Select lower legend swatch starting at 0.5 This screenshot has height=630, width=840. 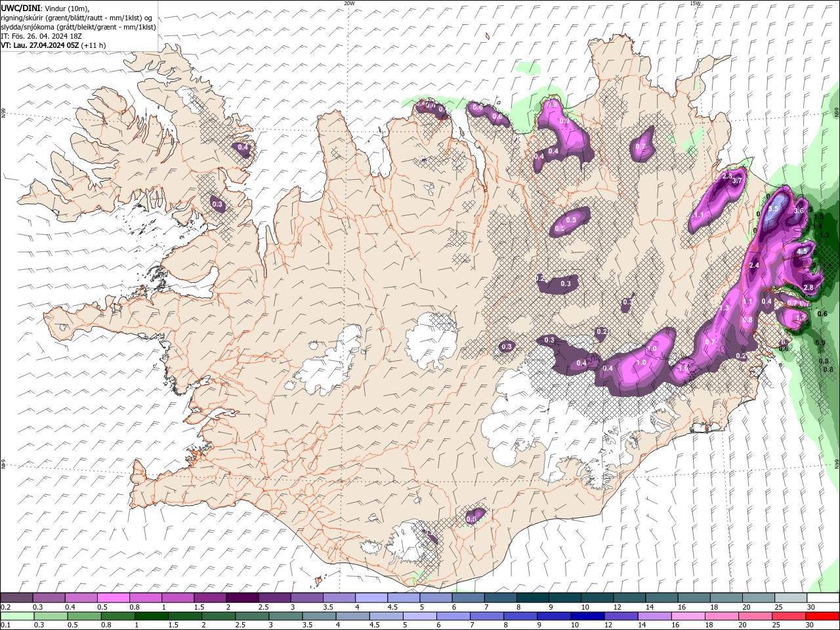click(x=84, y=616)
